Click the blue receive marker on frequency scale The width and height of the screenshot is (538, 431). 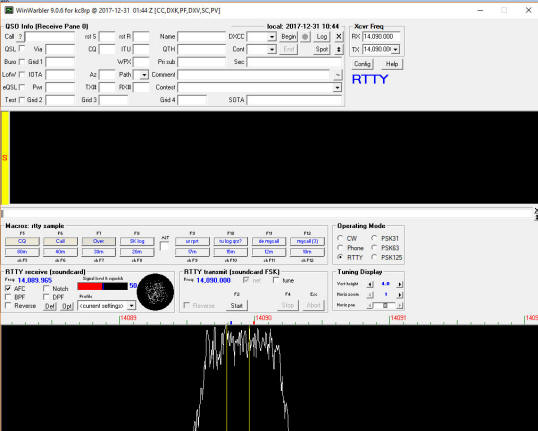[231, 323]
